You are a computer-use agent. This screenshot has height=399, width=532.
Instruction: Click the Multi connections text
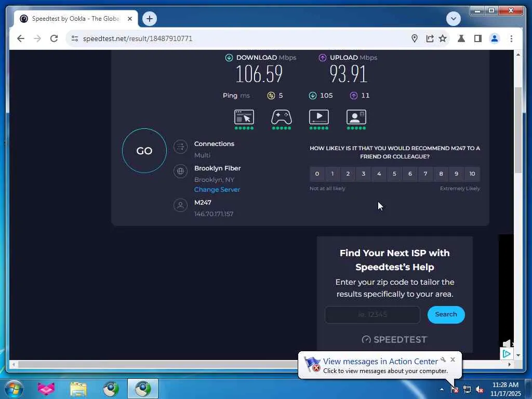(x=202, y=155)
